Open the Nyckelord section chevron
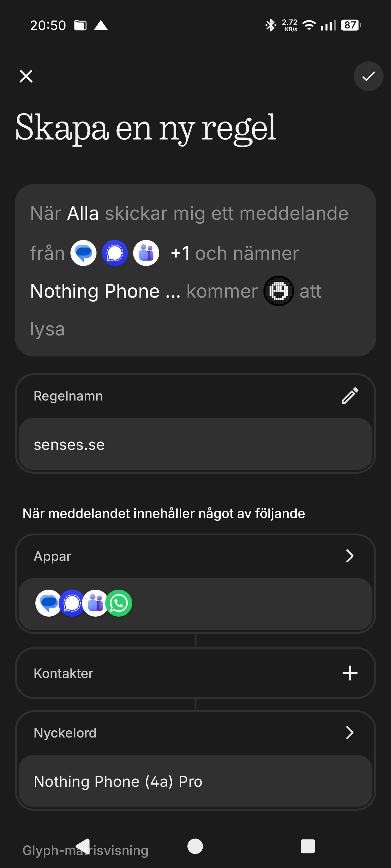Image resolution: width=391 pixels, height=868 pixels. (349, 732)
